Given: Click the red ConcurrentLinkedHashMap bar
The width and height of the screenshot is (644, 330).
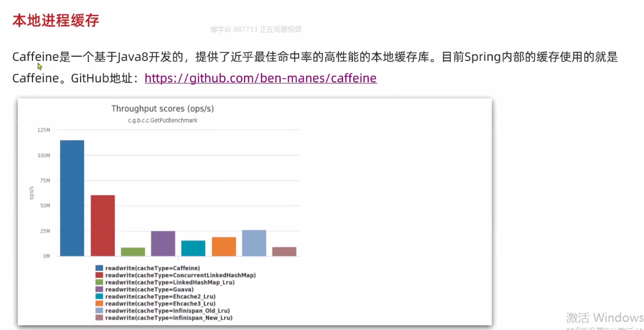Looking at the screenshot, I should point(103,226).
